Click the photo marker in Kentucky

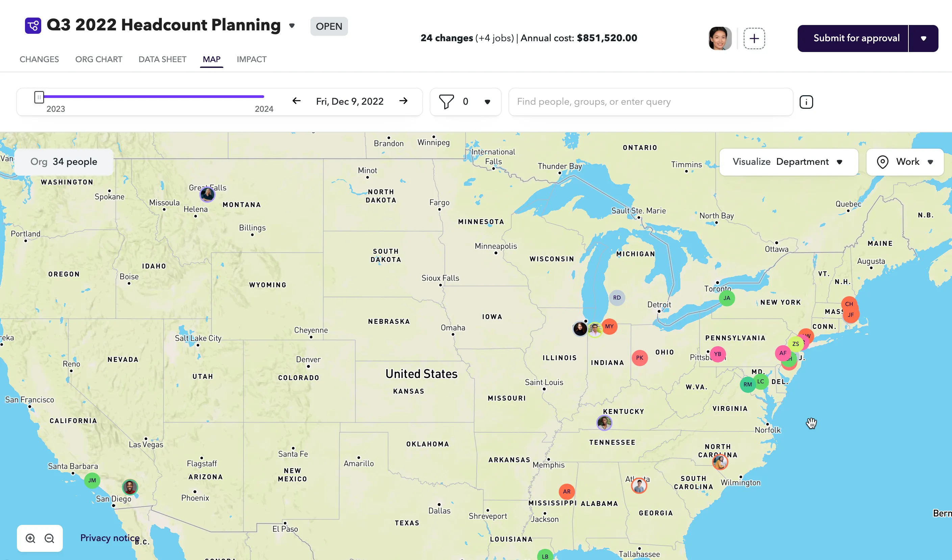point(604,423)
